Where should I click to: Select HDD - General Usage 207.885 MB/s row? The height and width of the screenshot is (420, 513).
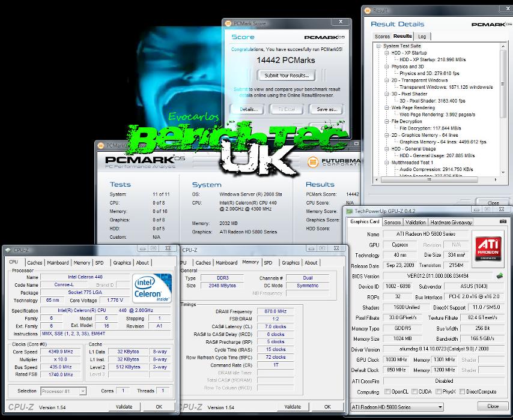tap(437, 155)
